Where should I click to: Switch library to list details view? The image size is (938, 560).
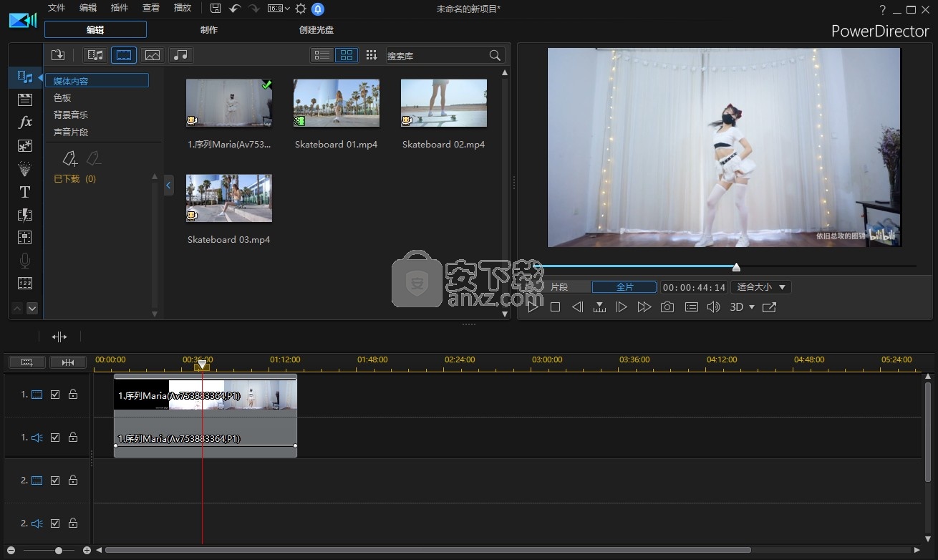pos(322,55)
